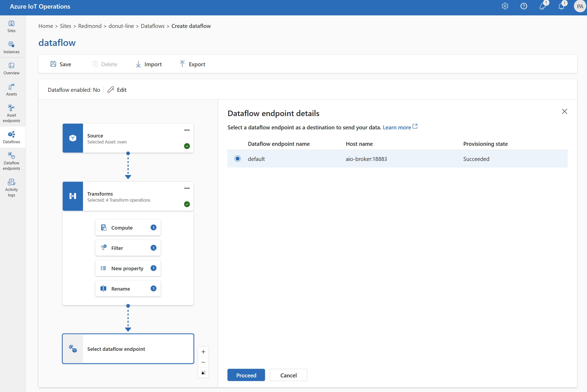Expand the Compute transform operation
The width and height of the screenshot is (587, 392).
pyautogui.click(x=128, y=227)
